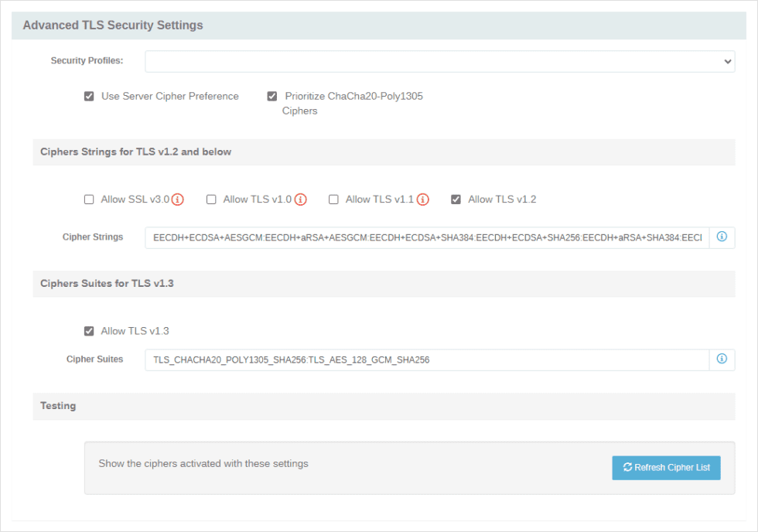Image resolution: width=758 pixels, height=532 pixels.
Task: Disable the Allow TLS v1.2 checkbox
Action: point(456,199)
